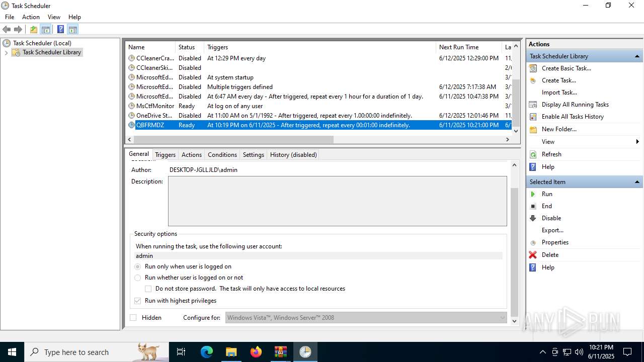Toggle the Hidden checkbox
The height and width of the screenshot is (362, 644).
click(133, 318)
